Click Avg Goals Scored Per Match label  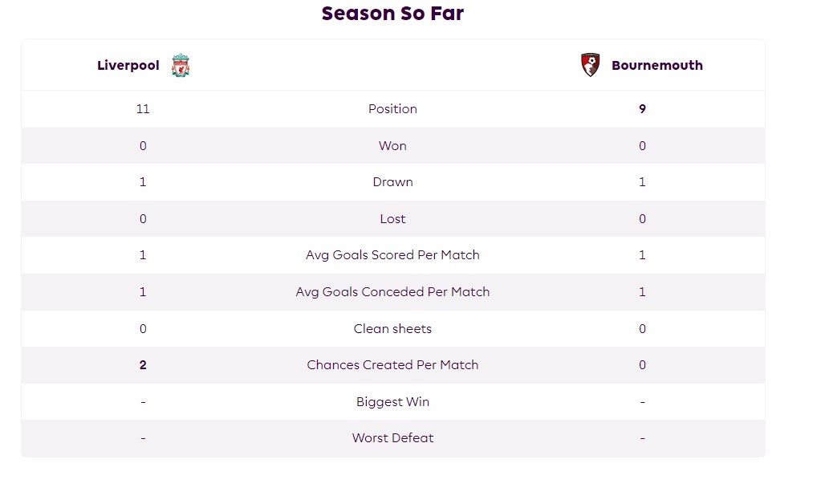(392, 255)
